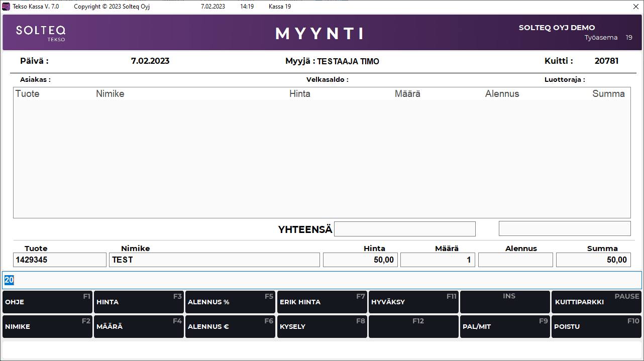644x361 pixels.
Task: Click the Määrä quantity field
Action: (438, 260)
